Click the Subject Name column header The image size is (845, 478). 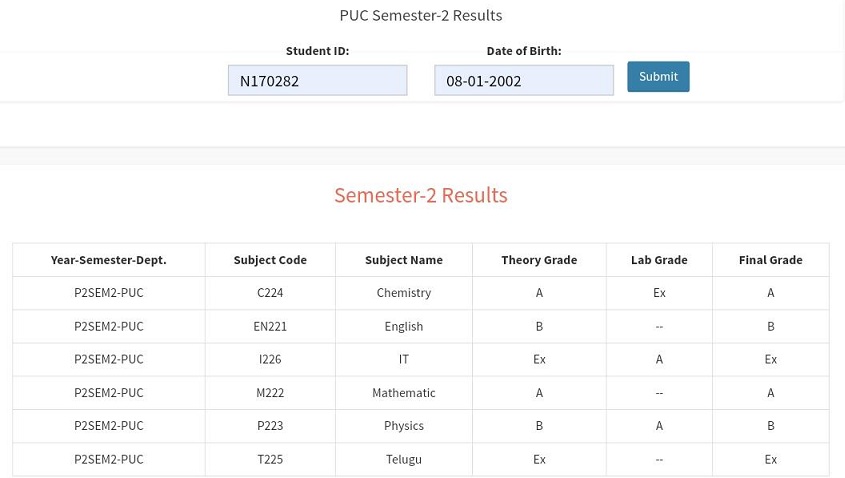coord(404,260)
